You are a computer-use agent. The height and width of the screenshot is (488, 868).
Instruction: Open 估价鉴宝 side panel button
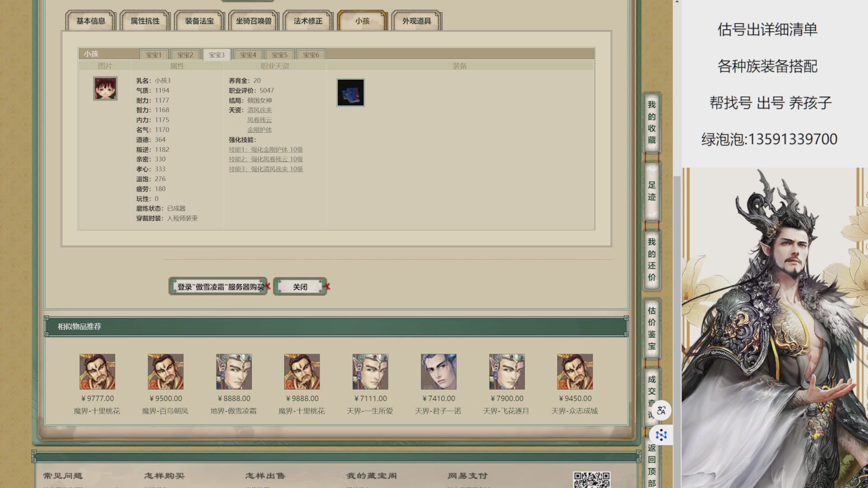coord(651,328)
